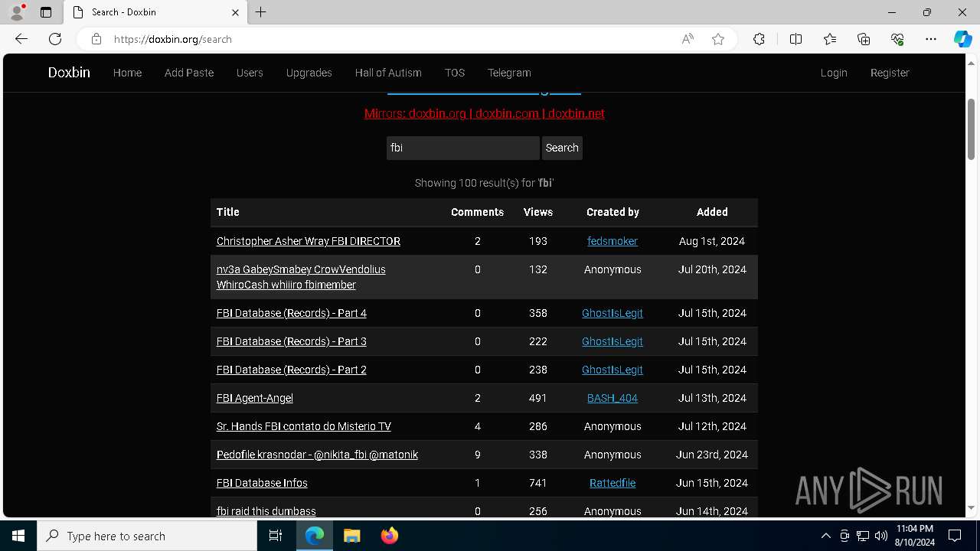Go back to the previous page
980x551 pixels.
click(x=21, y=39)
